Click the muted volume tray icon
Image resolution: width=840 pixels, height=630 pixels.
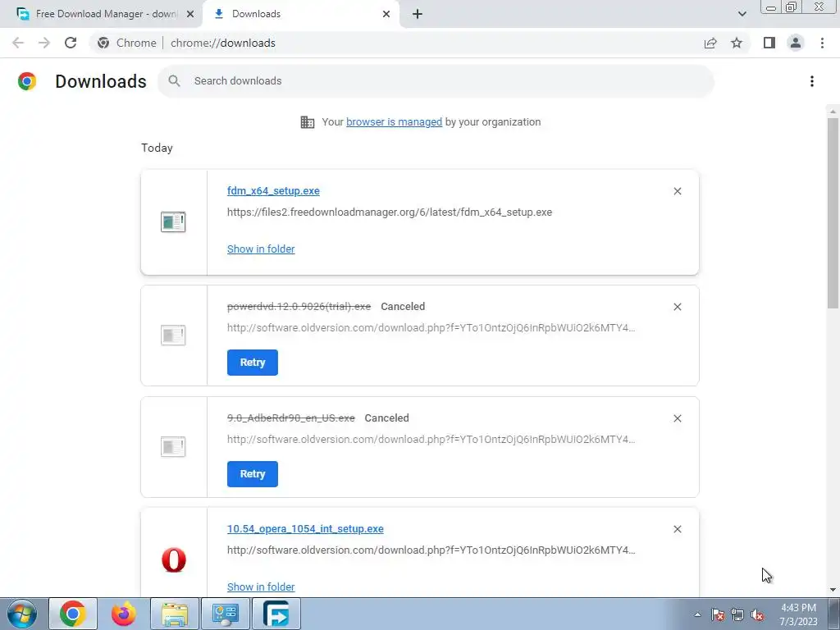pyautogui.click(x=757, y=615)
